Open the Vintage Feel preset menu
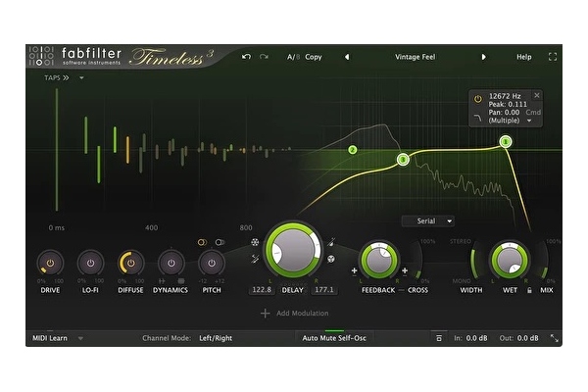The height and width of the screenshot is (392, 588). coord(415,57)
